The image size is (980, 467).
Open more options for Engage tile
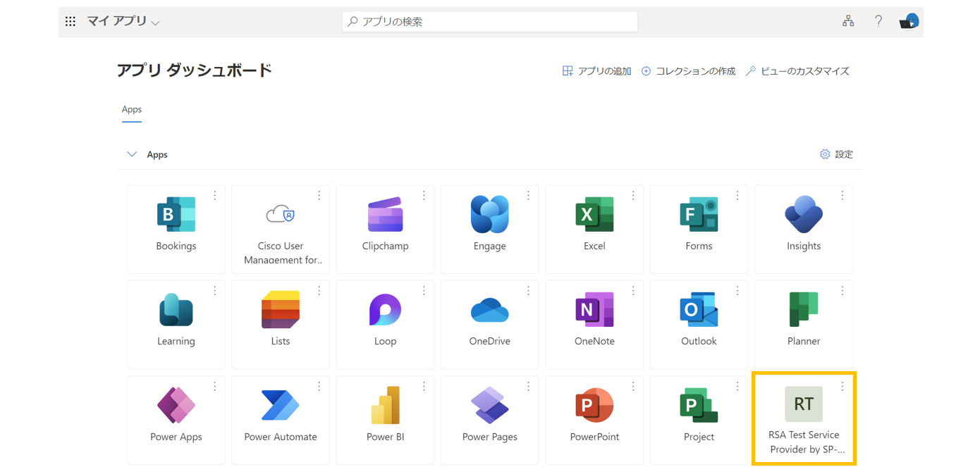[x=529, y=195]
